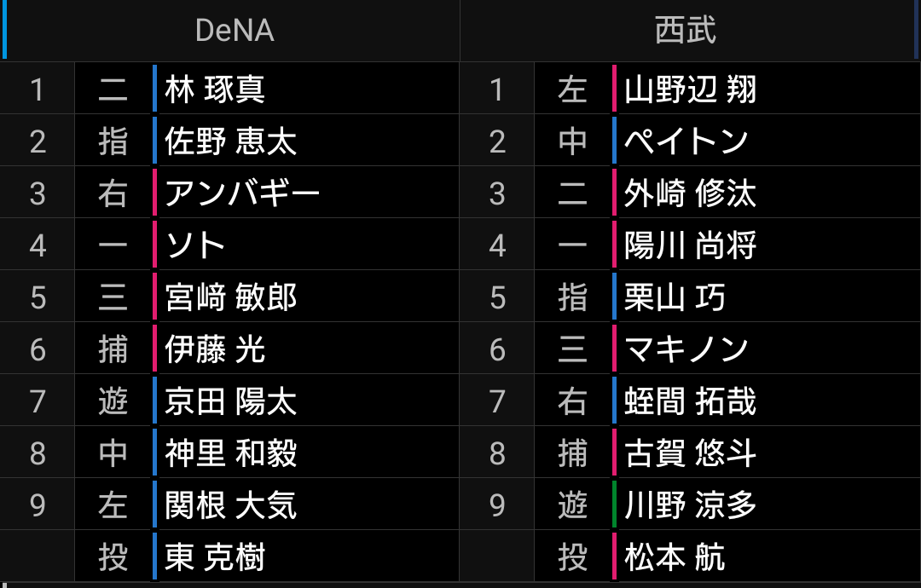921x588 pixels.
Task: Click on アンバギー in batting order
Action: click(x=242, y=193)
